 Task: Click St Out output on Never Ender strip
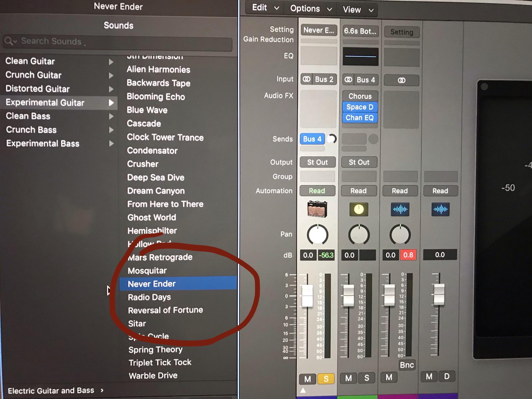(x=317, y=162)
